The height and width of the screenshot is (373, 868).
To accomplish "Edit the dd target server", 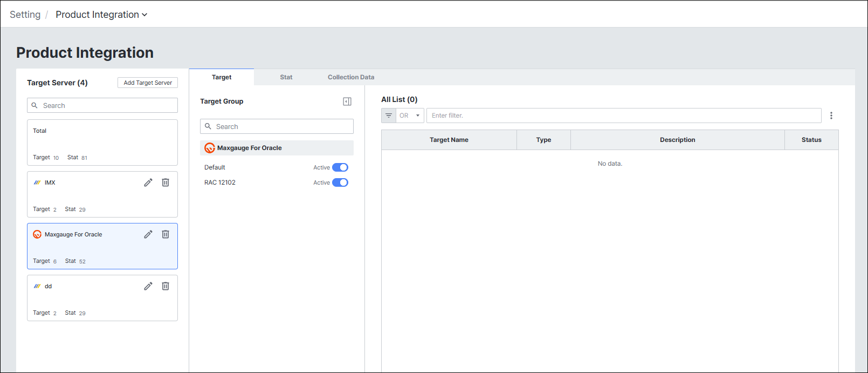I will [148, 286].
